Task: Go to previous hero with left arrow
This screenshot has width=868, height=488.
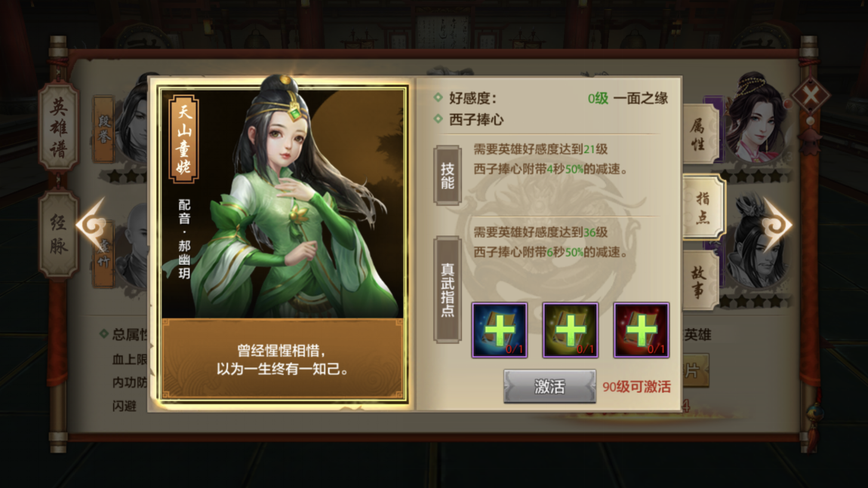Action: tap(91, 224)
